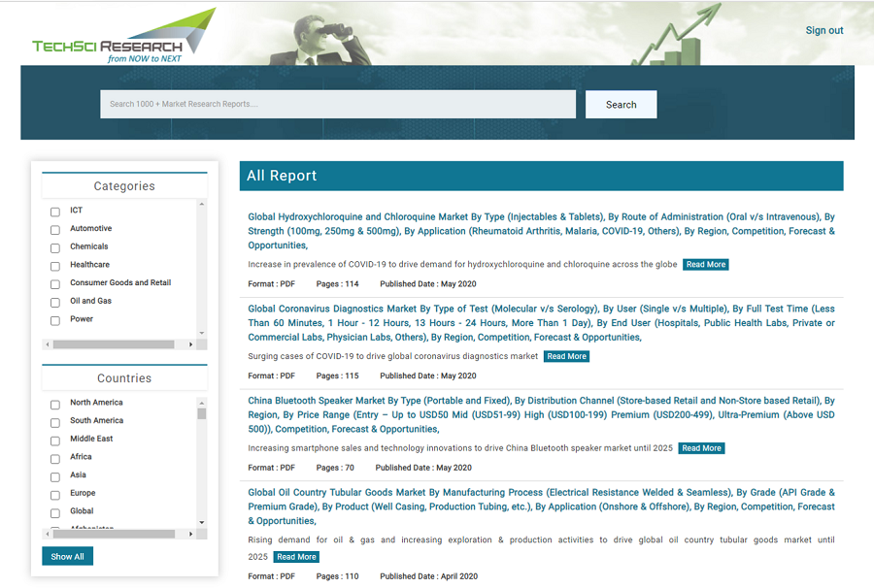
Task: Tick the North America country checkbox
Action: coord(55,404)
